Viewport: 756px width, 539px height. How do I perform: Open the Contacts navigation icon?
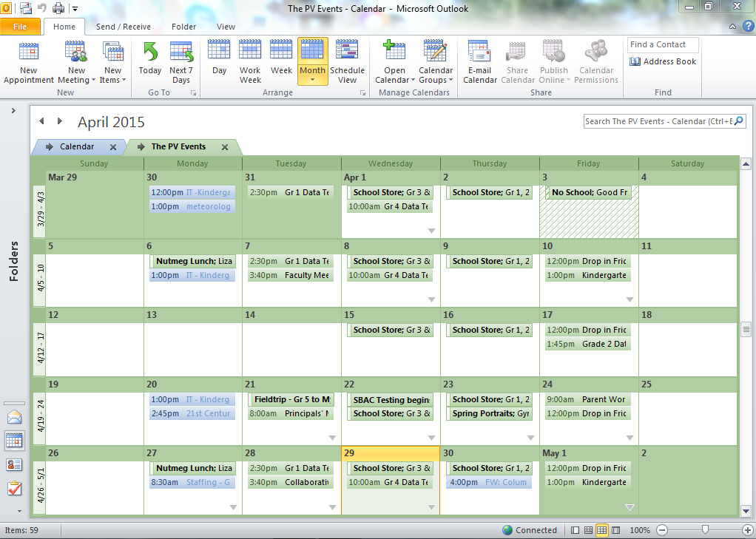coord(15,465)
